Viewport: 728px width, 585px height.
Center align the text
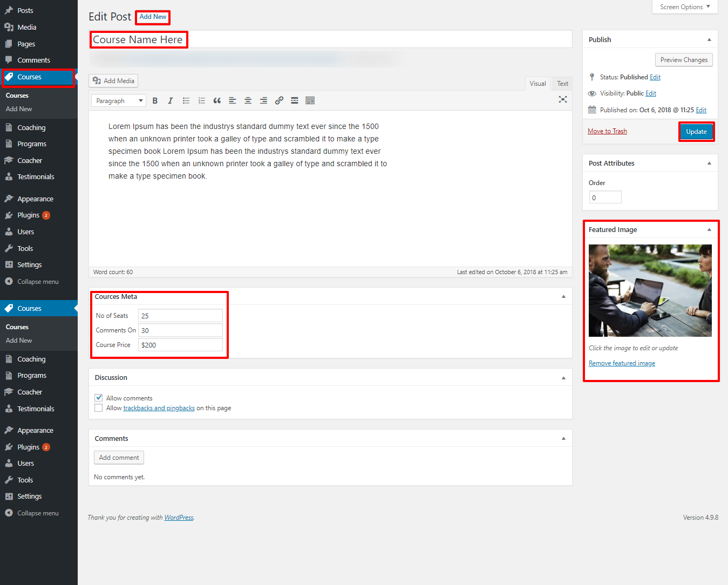248,101
